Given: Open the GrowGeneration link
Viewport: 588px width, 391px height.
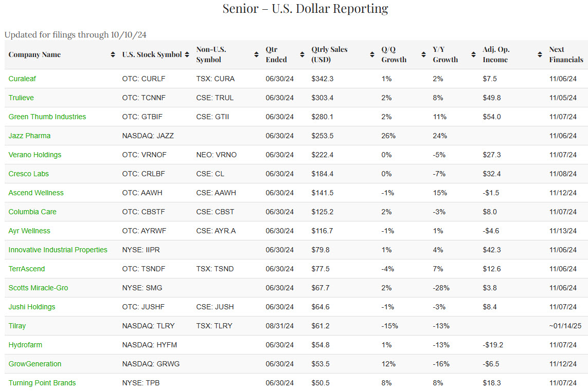Looking at the screenshot, I should (35, 364).
